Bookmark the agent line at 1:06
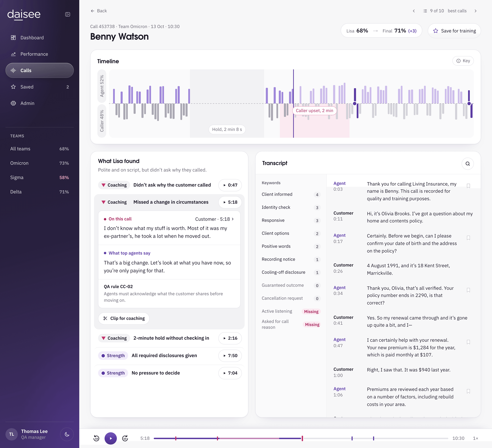The width and height of the screenshot is (492, 448). click(468, 391)
